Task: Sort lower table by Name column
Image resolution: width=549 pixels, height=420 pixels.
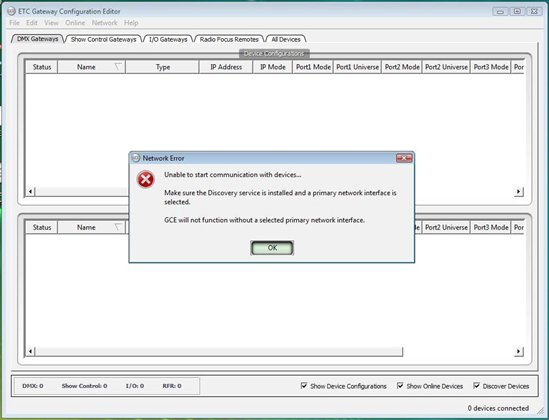Action: click(91, 227)
